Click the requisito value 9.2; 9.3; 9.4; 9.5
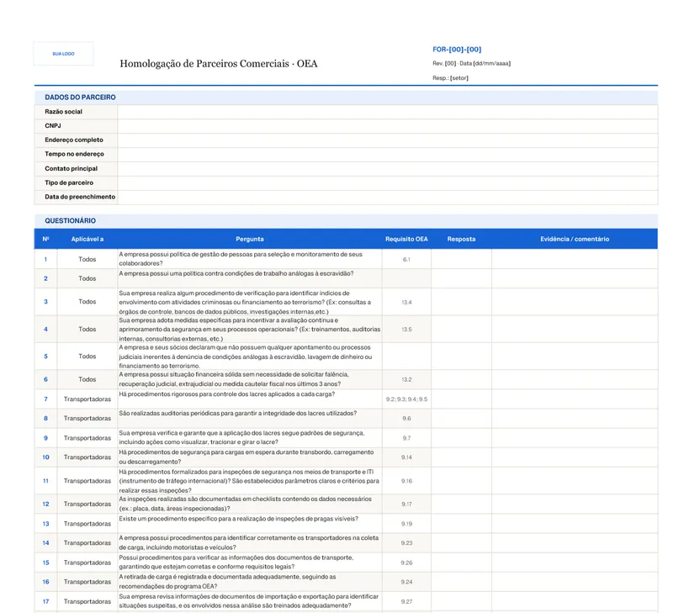The width and height of the screenshot is (700, 613). click(x=406, y=399)
